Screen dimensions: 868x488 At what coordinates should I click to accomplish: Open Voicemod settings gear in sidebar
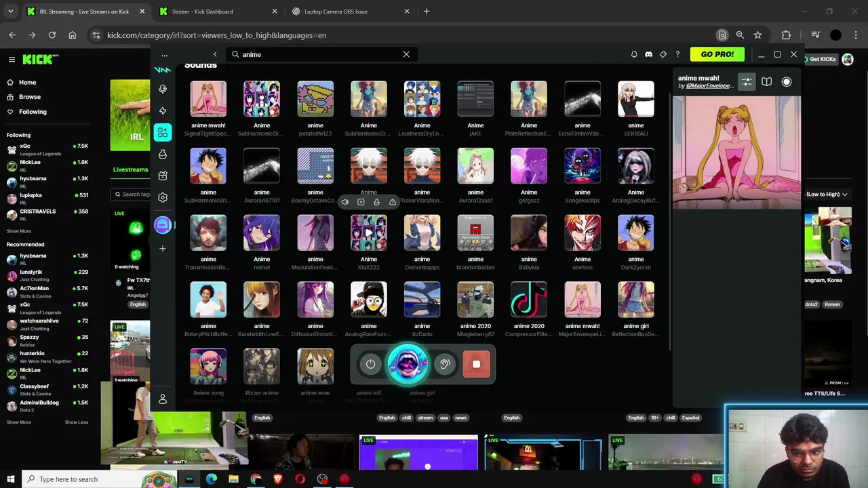[x=163, y=197]
